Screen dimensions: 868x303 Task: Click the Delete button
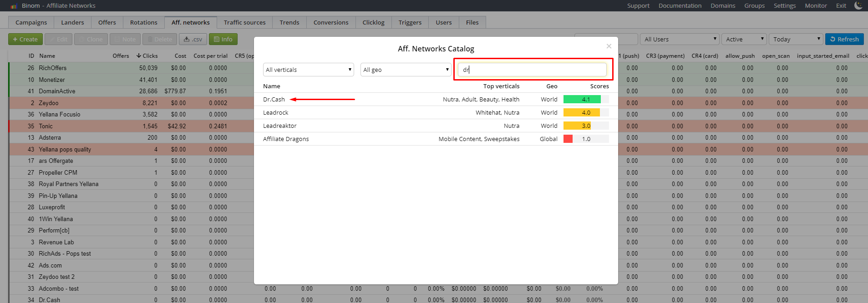coord(160,39)
